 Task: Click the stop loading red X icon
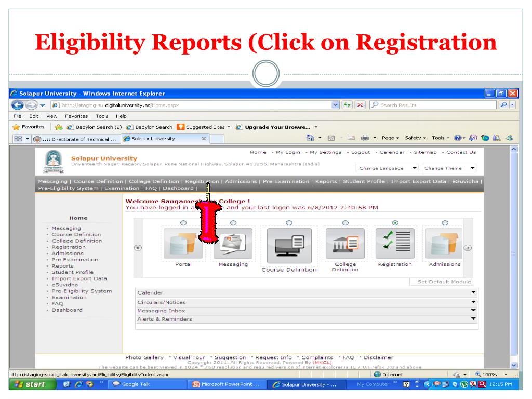[x=360, y=105]
